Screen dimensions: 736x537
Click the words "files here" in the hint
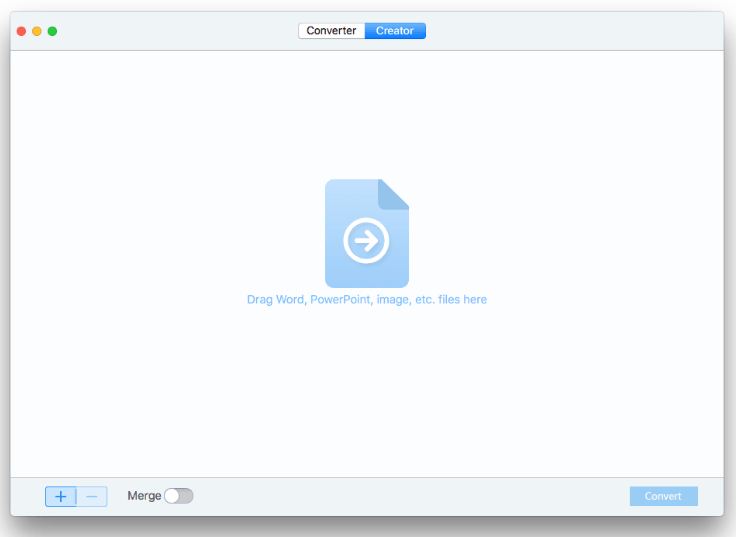point(462,299)
